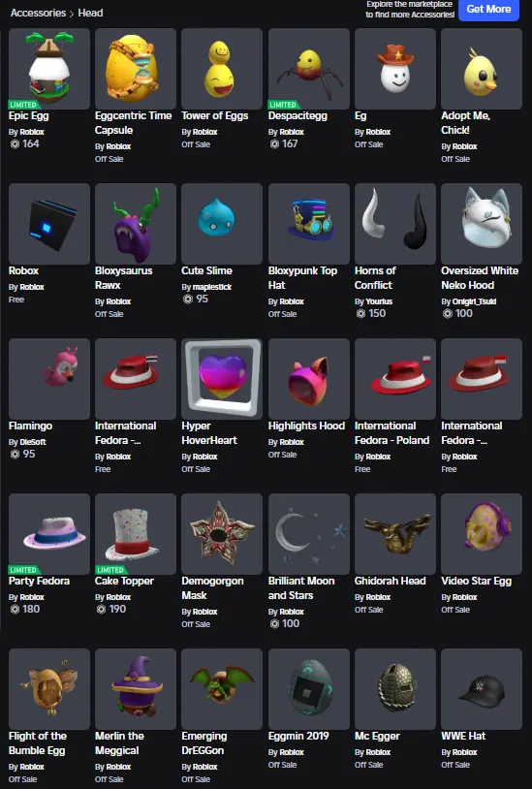Select the Epic Egg thumbnail
This screenshot has height=789, width=532.
tap(49, 69)
